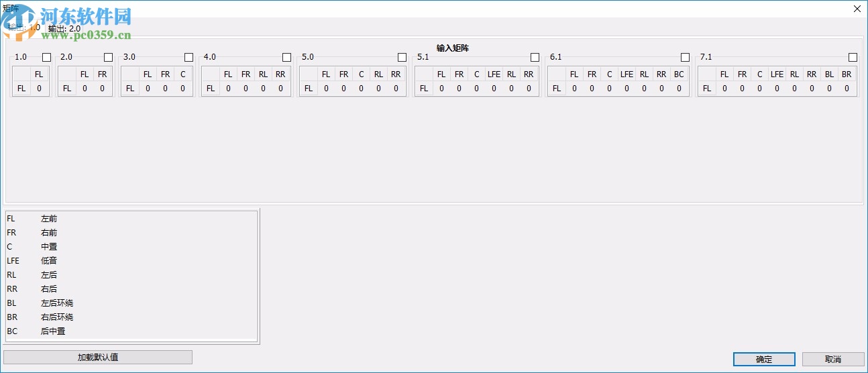This screenshot has width=868, height=373.
Task: Click the 加载默认值 button
Action: pyautogui.click(x=98, y=358)
